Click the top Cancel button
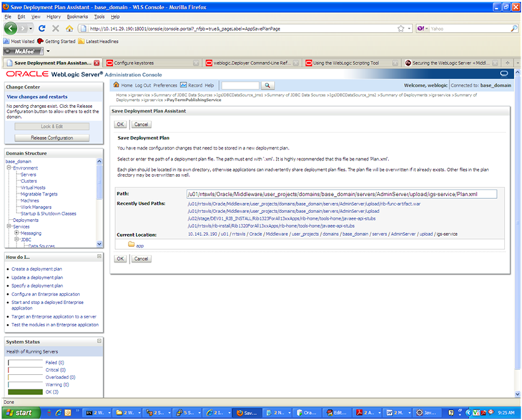 (x=141, y=124)
